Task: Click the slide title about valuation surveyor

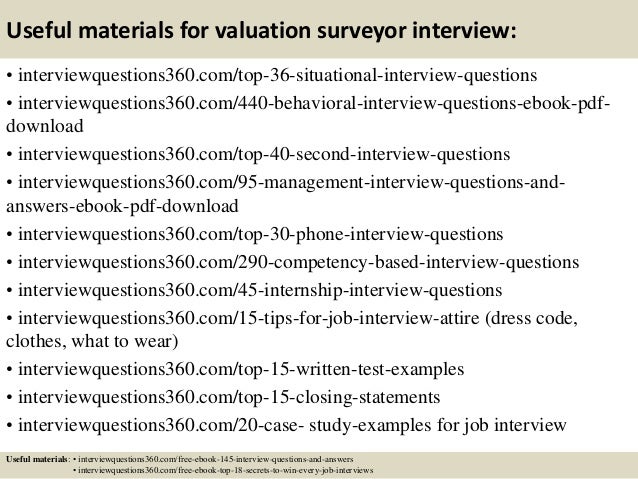Action: pos(261,31)
